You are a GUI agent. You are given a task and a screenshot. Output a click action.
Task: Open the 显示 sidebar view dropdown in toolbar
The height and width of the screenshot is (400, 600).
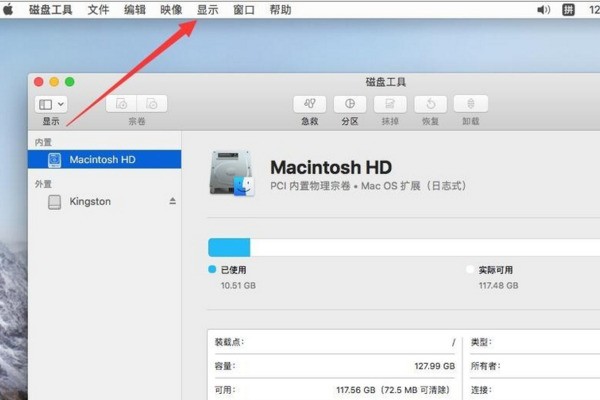(x=50, y=103)
